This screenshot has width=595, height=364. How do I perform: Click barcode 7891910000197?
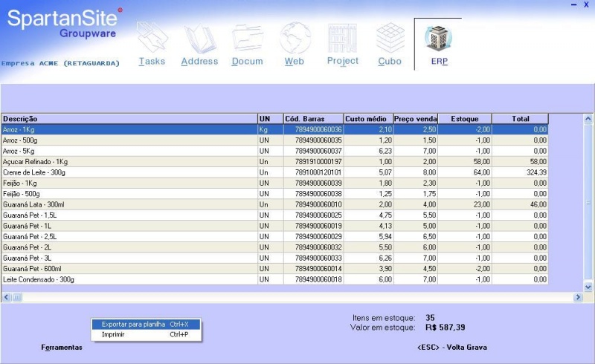click(x=318, y=161)
